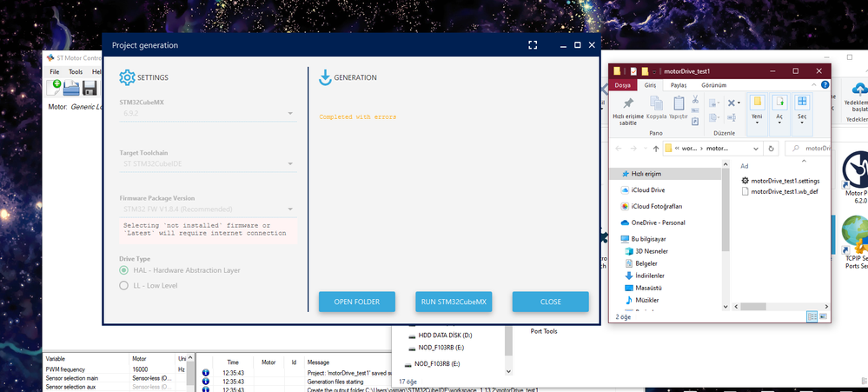Click the Explorer search box
The width and height of the screenshot is (868, 392).
[x=808, y=149]
